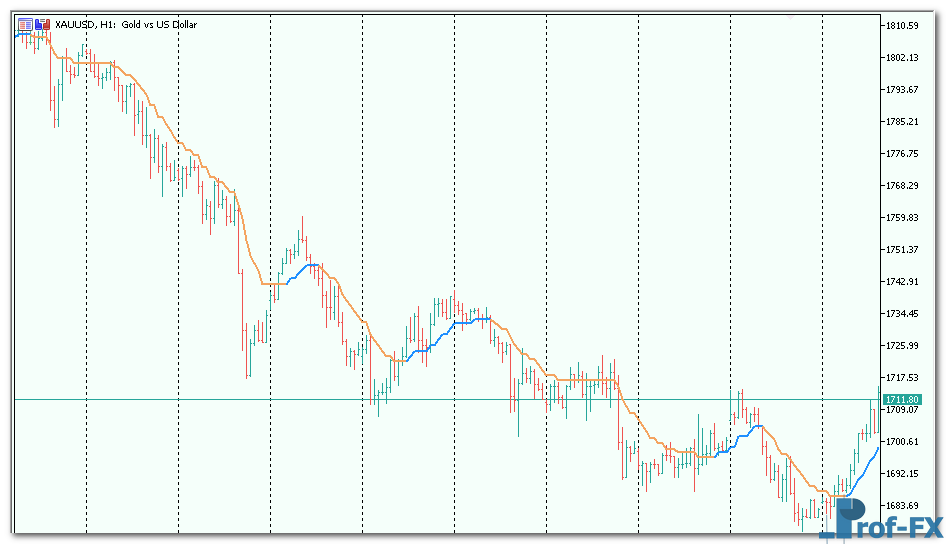This screenshot has width=946, height=544.
Task: Click the 1734.45 price axis label
Action: click(902, 314)
